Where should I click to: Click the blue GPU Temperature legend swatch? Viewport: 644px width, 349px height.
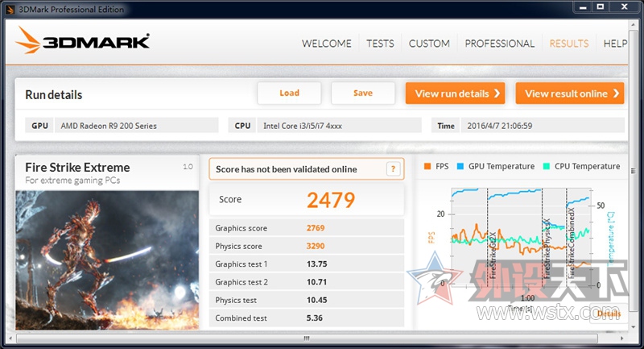click(x=460, y=166)
